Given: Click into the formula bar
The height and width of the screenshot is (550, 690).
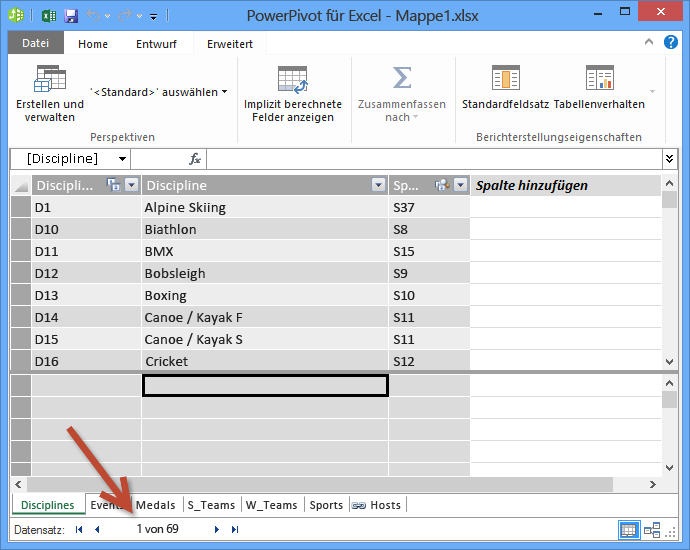Looking at the screenshot, I should [x=434, y=159].
